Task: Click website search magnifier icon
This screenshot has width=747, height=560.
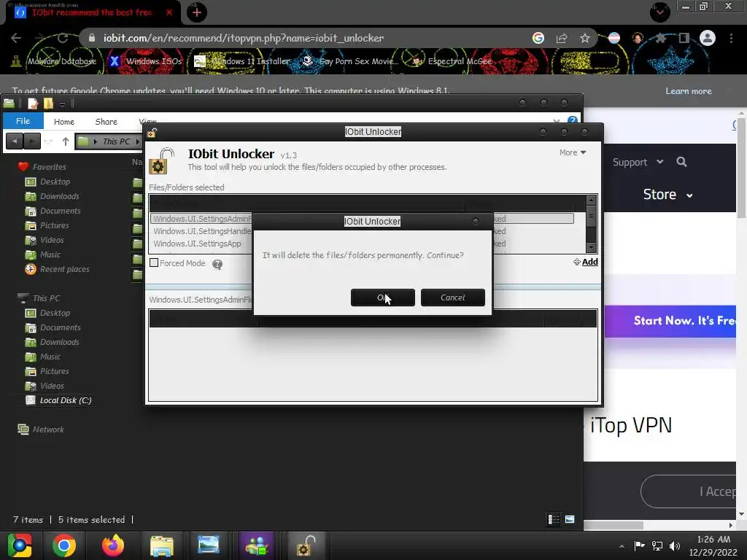Action: [682, 162]
